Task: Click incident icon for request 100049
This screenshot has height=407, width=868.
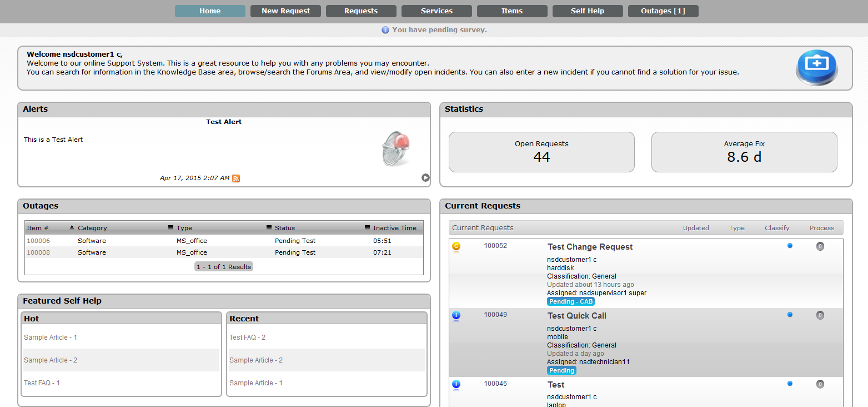Action: tap(456, 316)
